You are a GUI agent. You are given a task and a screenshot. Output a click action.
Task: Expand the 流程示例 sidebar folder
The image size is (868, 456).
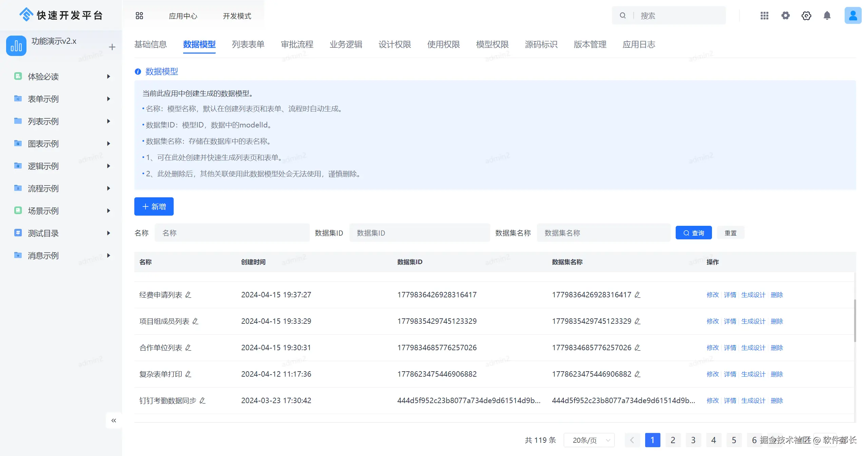coord(108,189)
